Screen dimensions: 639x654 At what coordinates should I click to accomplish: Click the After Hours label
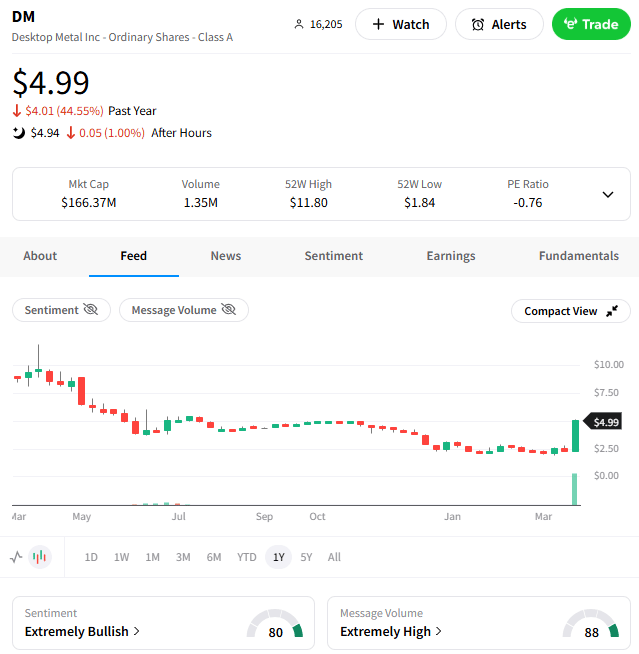(x=181, y=133)
